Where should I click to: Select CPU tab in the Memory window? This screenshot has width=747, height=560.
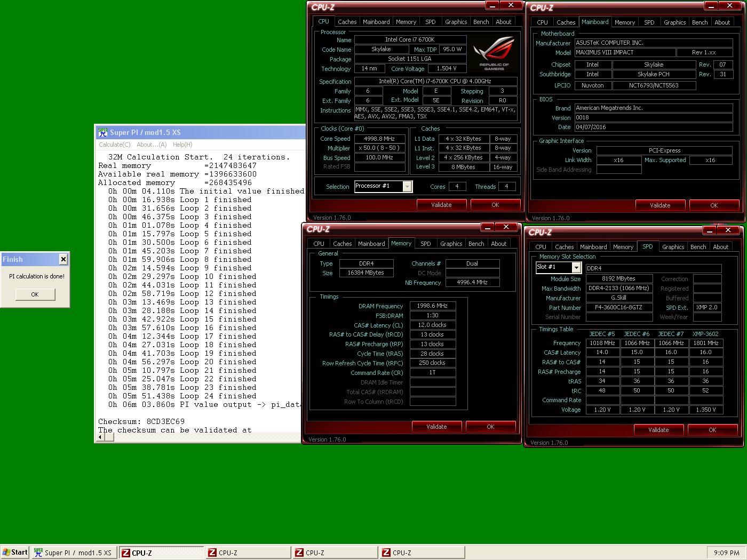[x=319, y=244]
